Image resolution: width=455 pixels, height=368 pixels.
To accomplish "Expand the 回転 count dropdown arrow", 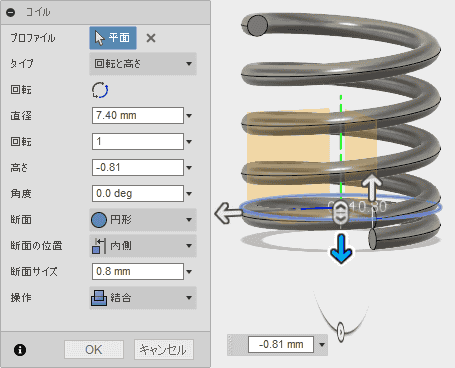I will pos(189,142).
